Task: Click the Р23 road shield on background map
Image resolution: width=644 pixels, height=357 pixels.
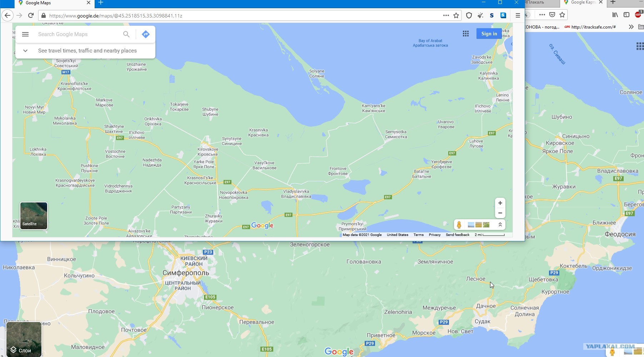Action: (208, 252)
